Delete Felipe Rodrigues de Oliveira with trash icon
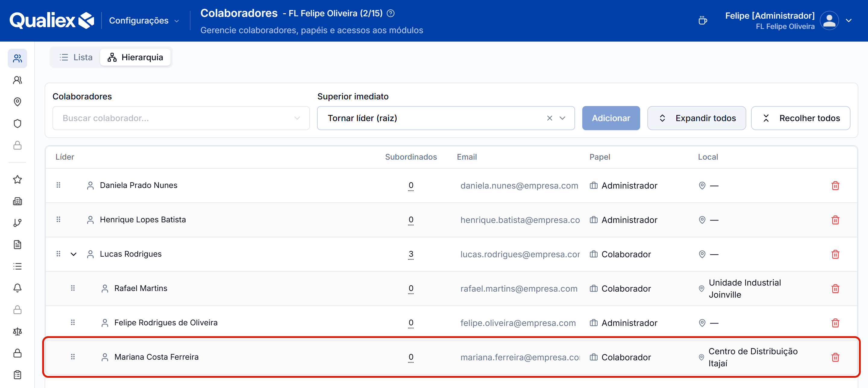Image resolution: width=868 pixels, height=388 pixels. click(835, 323)
